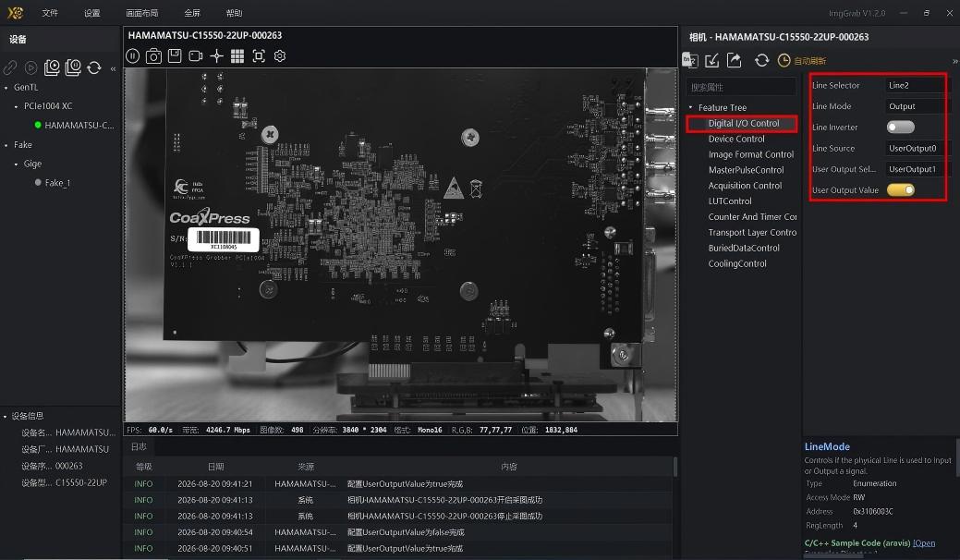Select the Fake_1 device
Image resolution: width=960 pixels, height=560 pixels.
[57, 183]
